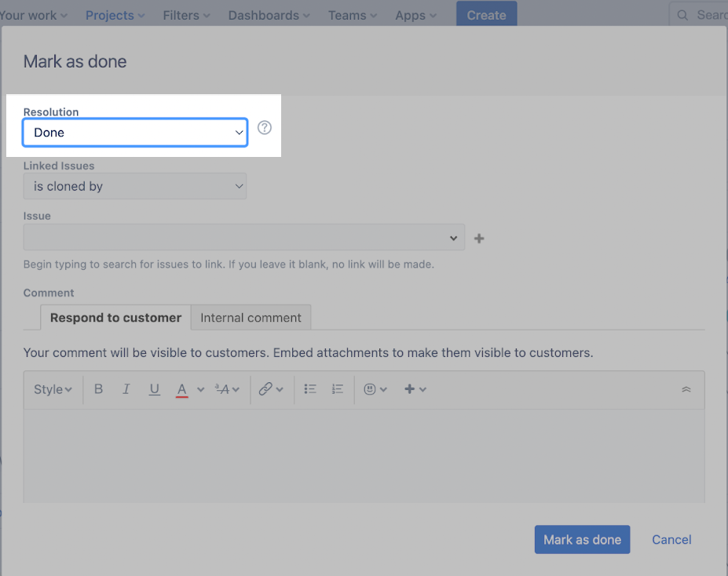Click the Resolution help question mark icon
728x576 pixels.
point(265,128)
